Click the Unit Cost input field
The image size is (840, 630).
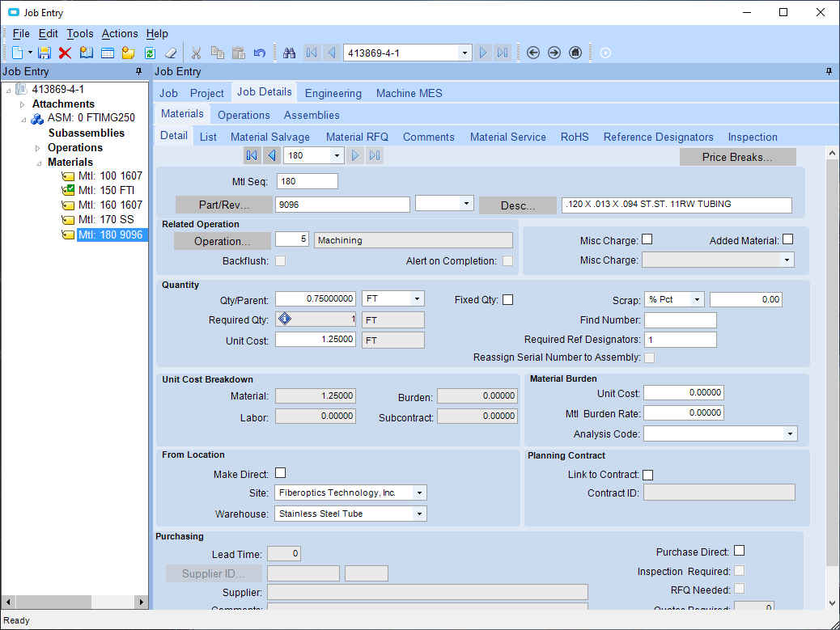tap(316, 340)
